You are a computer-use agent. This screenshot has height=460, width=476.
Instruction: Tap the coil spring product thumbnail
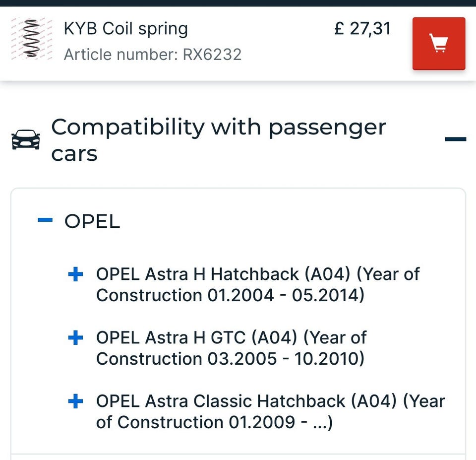click(32, 39)
